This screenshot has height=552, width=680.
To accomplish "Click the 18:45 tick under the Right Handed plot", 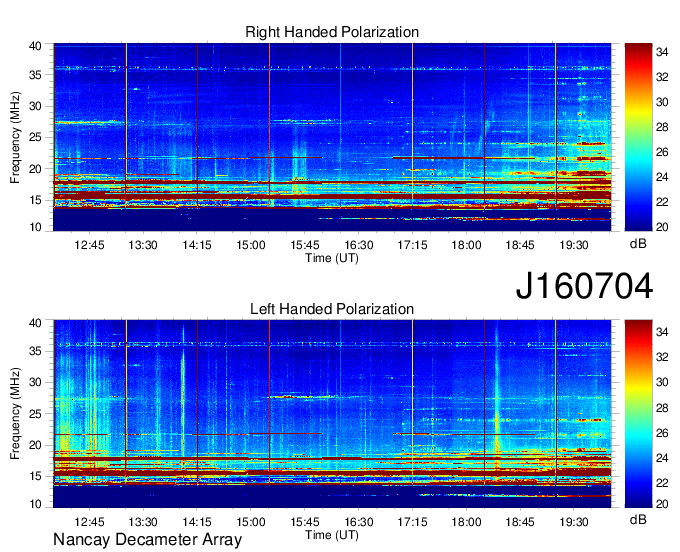I will pyautogui.click(x=520, y=245).
